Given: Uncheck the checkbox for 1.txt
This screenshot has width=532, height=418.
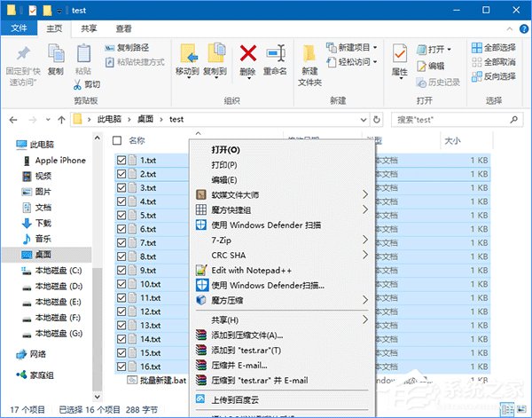Looking at the screenshot, I should [x=121, y=161].
